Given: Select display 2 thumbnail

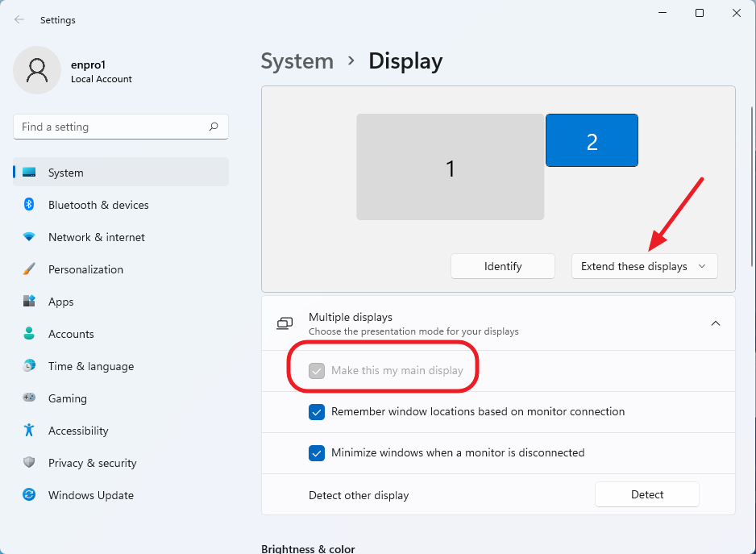Looking at the screenshot, I should click(592, 140).
